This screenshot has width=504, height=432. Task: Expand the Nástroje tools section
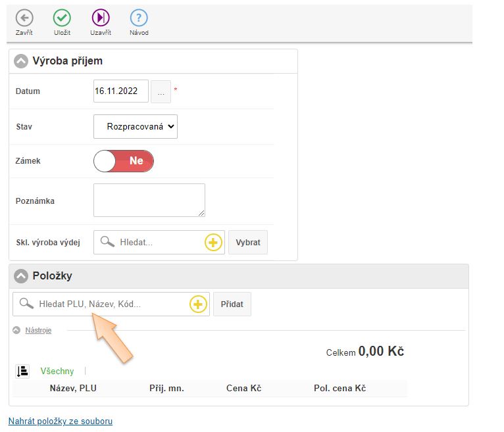[x=38, y=330]
